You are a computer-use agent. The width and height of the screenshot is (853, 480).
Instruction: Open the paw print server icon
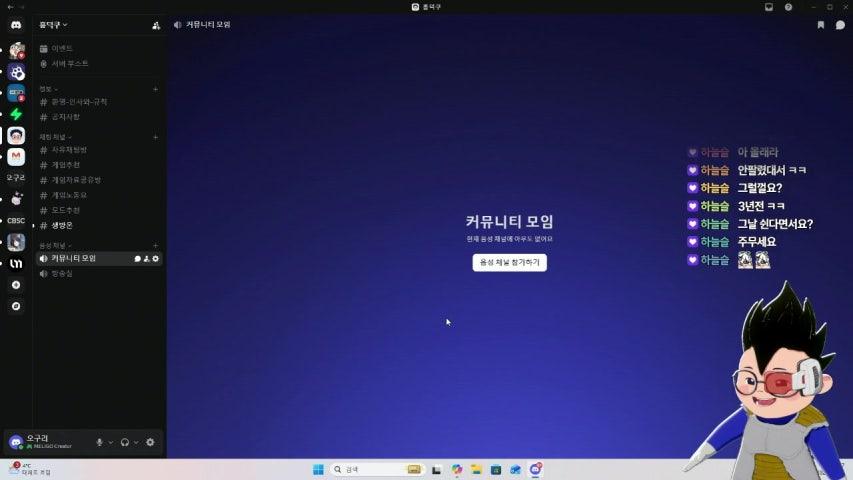[16, 72]
